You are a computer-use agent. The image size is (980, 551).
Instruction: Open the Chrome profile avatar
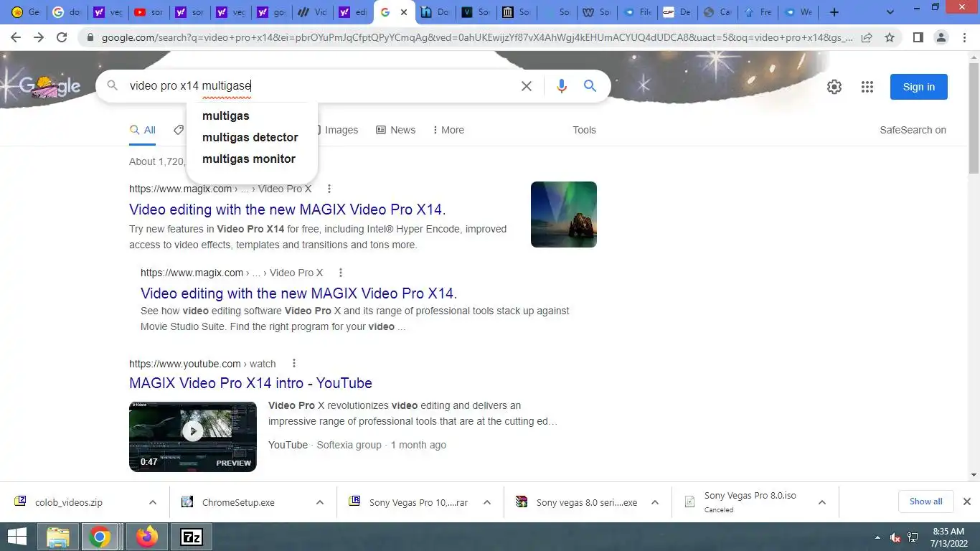(941, 37)
